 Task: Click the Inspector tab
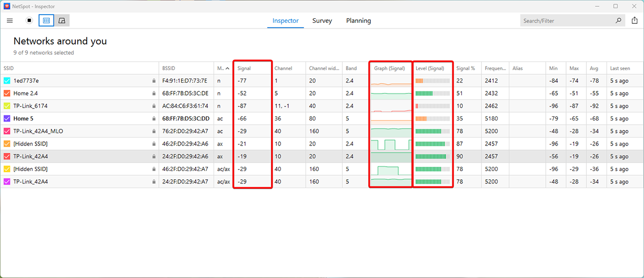point(286,21)
